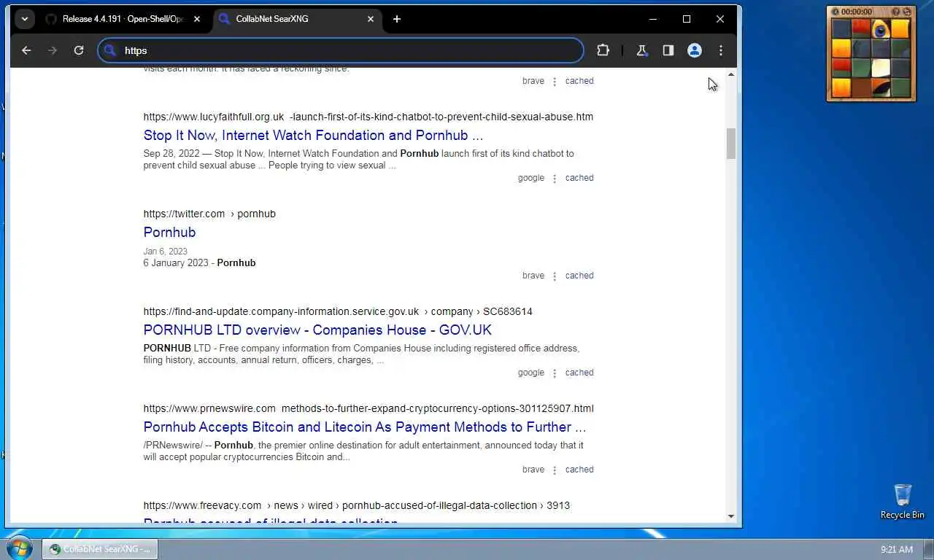Viewport: 934px width, 560px height.
Task: Click the question mark icon on the puzzle gadget
Action: 897,12
